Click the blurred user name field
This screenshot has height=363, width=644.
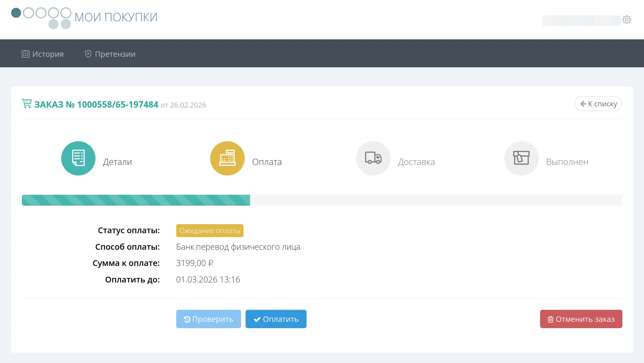click(581, 20)
